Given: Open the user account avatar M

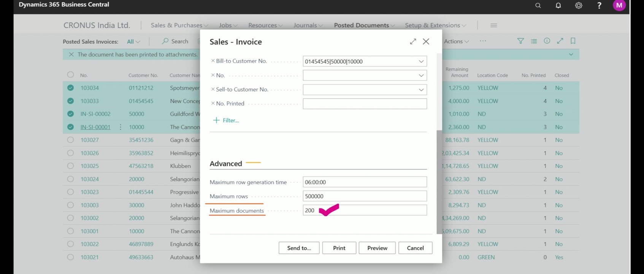Looking at the screenshot, I should point(619,5).
